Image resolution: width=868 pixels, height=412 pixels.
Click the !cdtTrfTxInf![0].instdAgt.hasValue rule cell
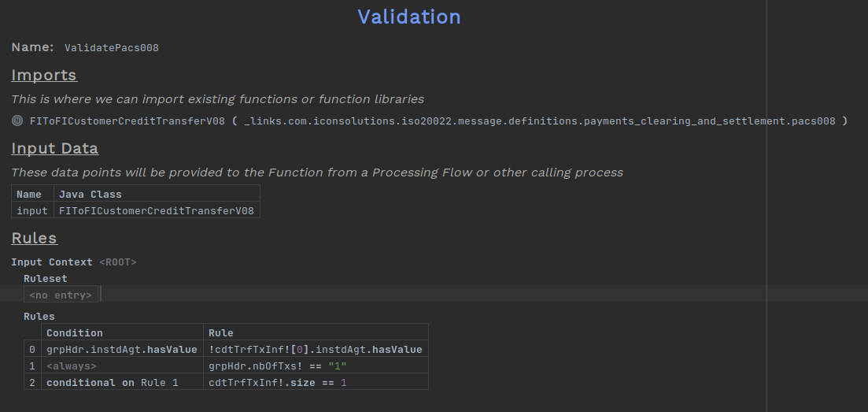315,349
